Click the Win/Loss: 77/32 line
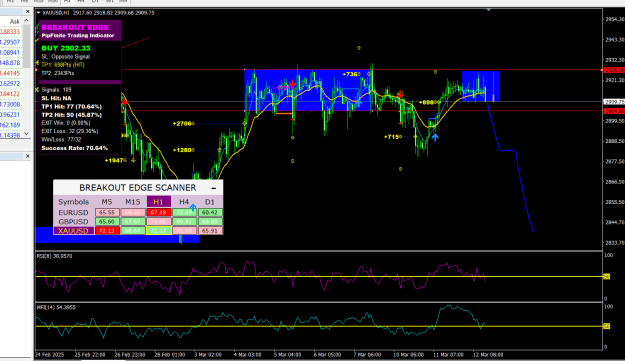 pyautogui.click(x=61, y=139)
